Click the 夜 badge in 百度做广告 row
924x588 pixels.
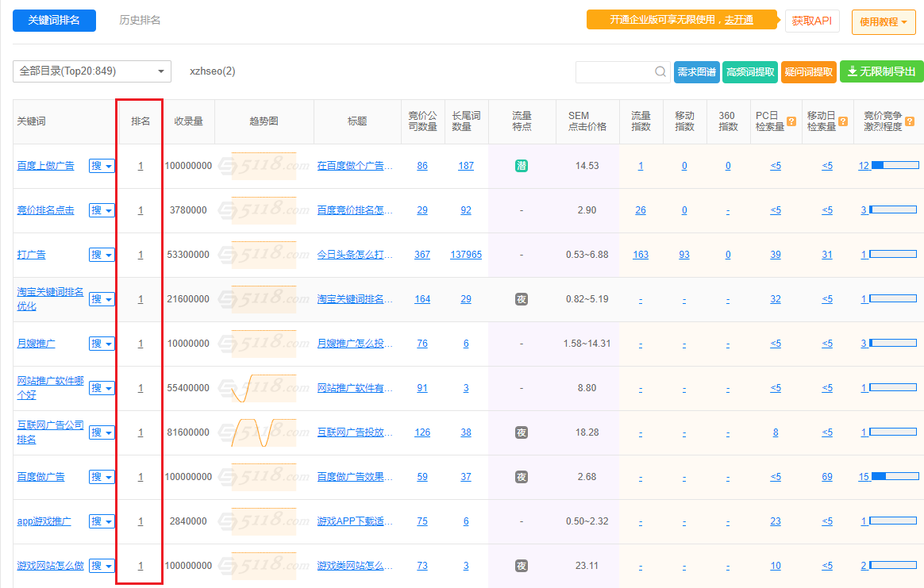[x=522, y=477]
